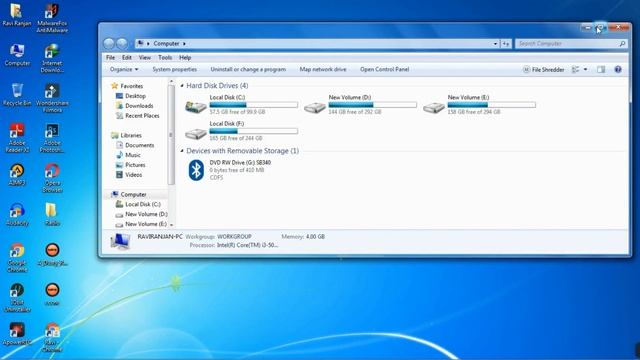This screenshot has height=360, width=640.
Task: Open the Ravi Ranjan desktop folder
Action: click(16, 15)
